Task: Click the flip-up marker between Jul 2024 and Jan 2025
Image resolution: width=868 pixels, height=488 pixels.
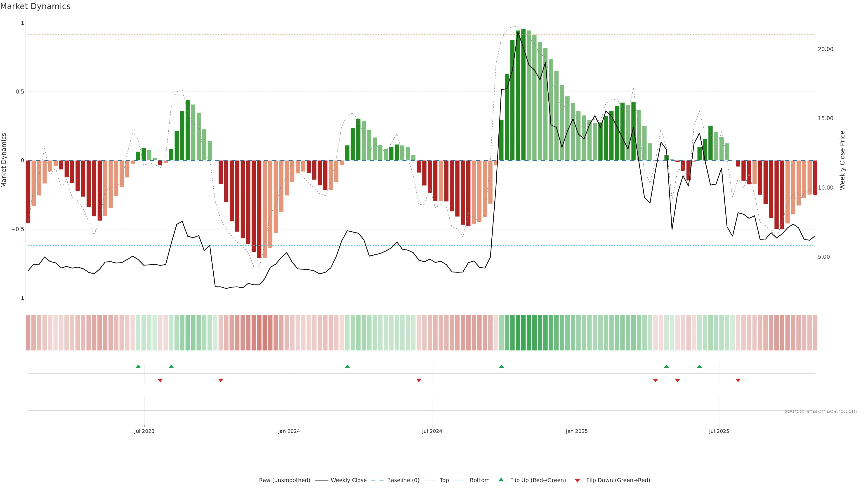Action: click(x=501, y=366)
